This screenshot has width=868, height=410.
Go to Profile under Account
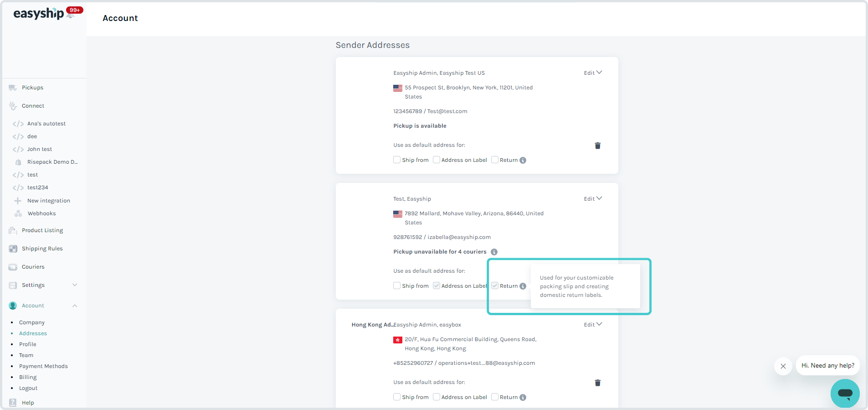(28, 344)
